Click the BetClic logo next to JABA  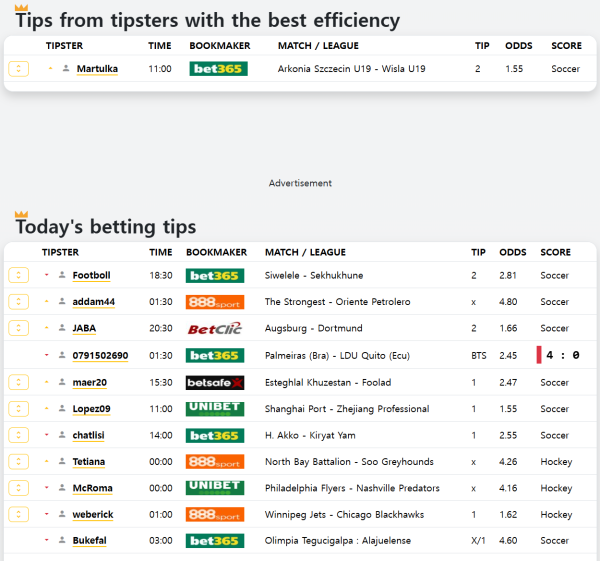click(x=214, y=328)
